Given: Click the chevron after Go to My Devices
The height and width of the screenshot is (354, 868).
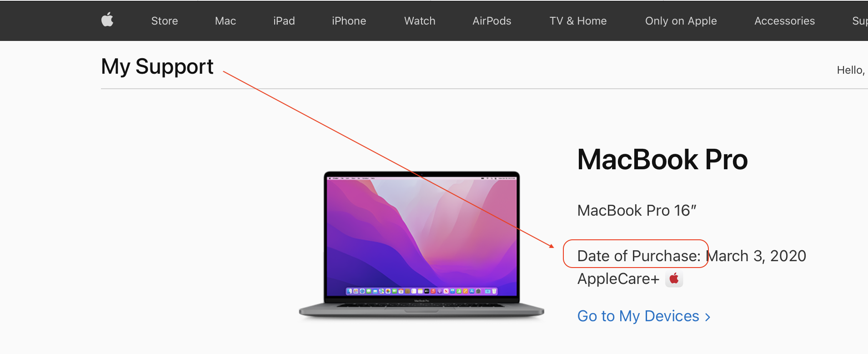Looking at the screenshot, I should click(x=707, y=317).
